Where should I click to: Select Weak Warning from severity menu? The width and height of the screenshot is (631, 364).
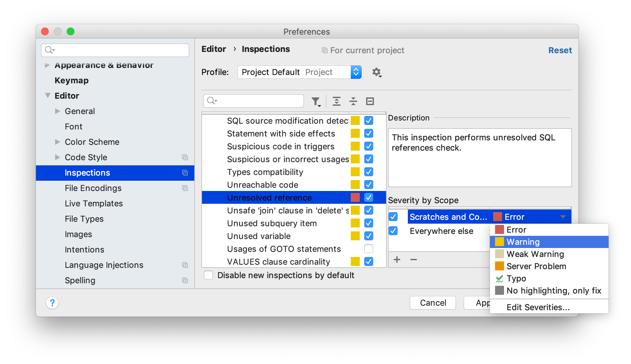tap(535, 254)
